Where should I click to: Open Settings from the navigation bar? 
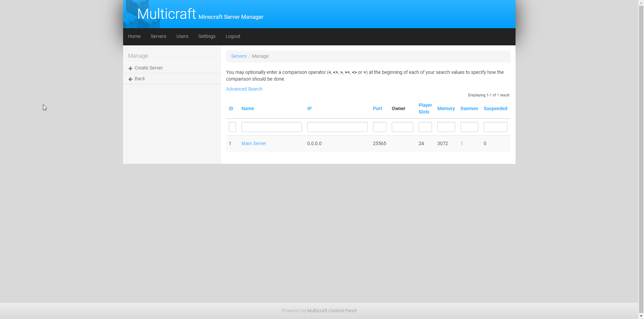tap(207, 36)
